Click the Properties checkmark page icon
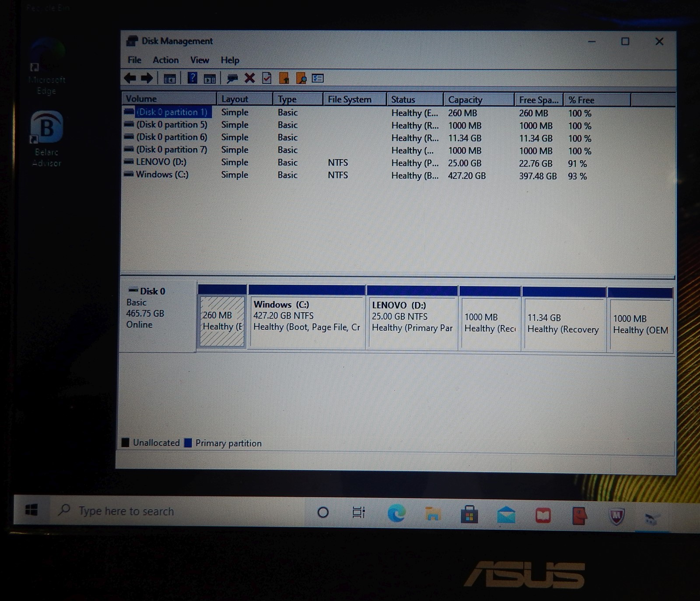Screen dimensions: 700x601 266,78
